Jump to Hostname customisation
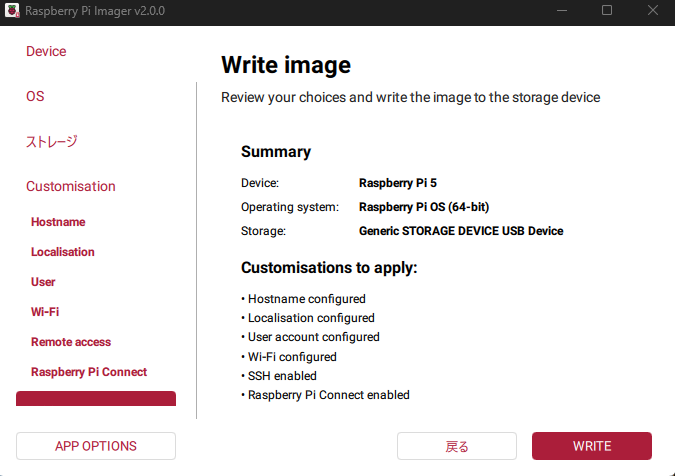 (x=58, y=222)
